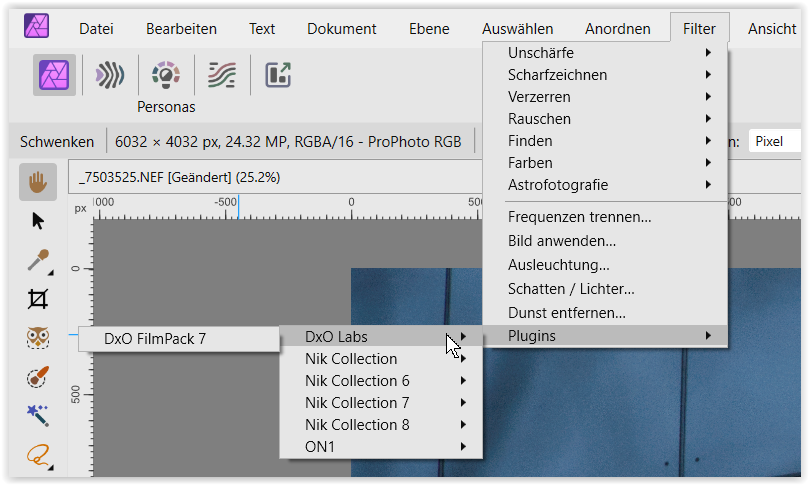The height and width of the screenshot is (485, 809).
Task: Open the Dokument menu
Action: tap(342, 29)
